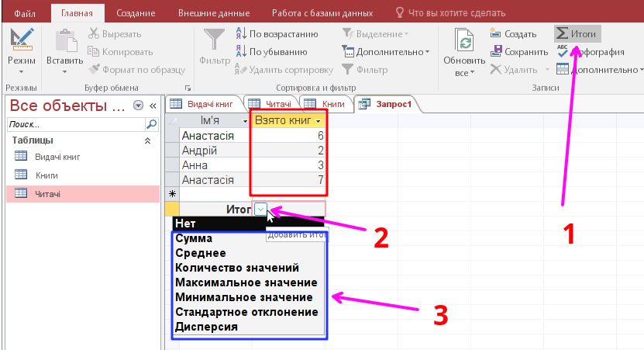Switch to Читачі document tab
This screenshot has height=350, width=644.
click(272, 104)
